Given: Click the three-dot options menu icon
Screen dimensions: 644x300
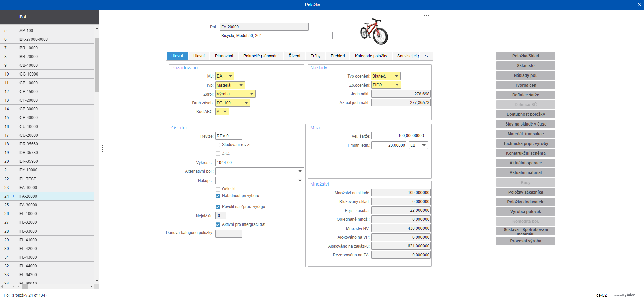Looking at the screenshot, I should coord(426,16).
